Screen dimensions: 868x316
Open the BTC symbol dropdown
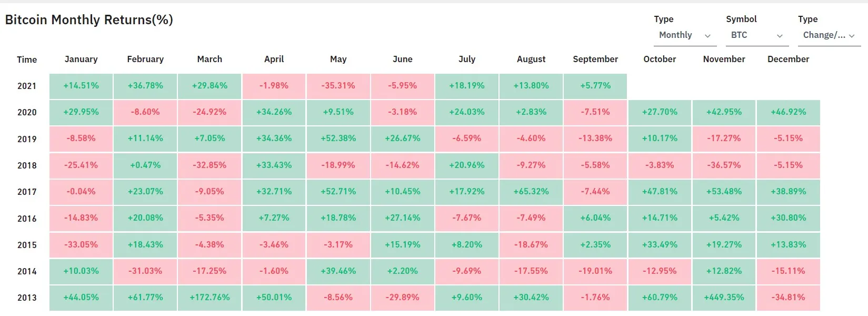pyautogui.click(x=756, y=35)
